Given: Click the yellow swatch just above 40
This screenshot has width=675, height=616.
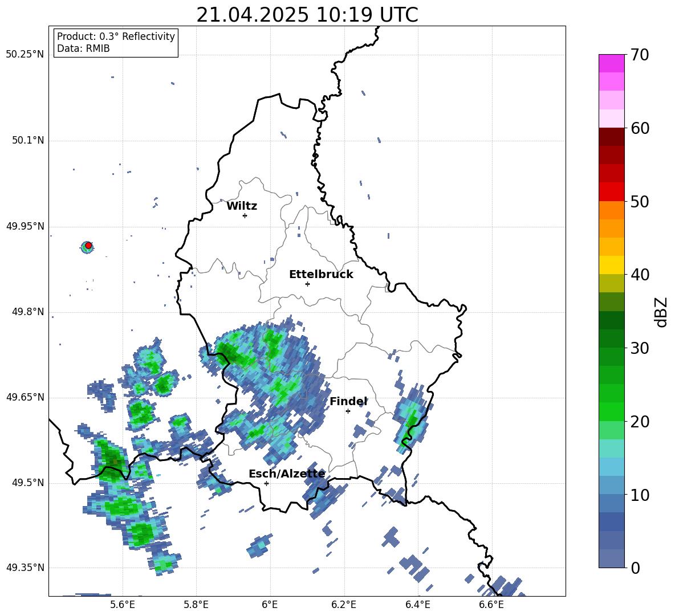Looking at the screenshot, I should coord(611,265).
